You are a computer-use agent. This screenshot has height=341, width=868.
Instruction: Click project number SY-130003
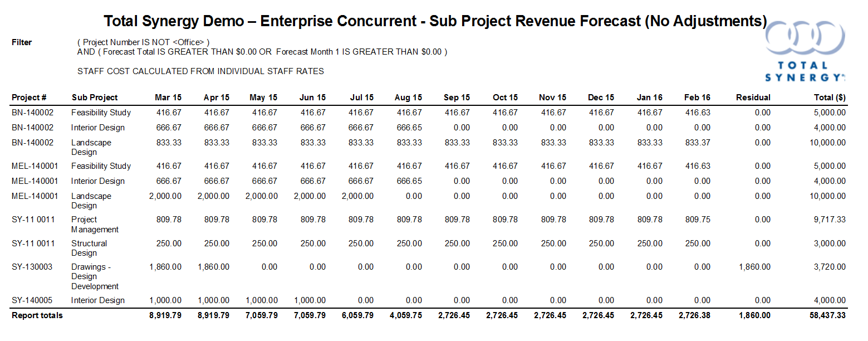[32, 267]
